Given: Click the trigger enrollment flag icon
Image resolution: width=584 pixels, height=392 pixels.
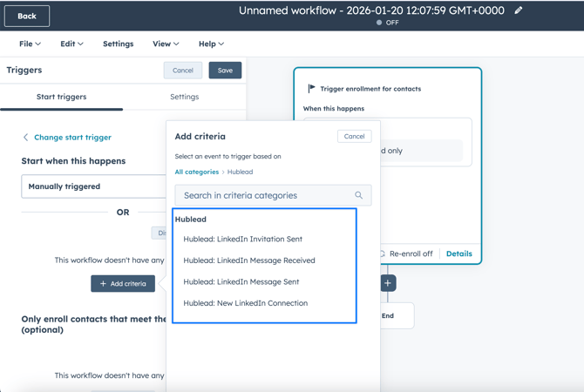Looking at the screenshot, I should pos(312,89).
